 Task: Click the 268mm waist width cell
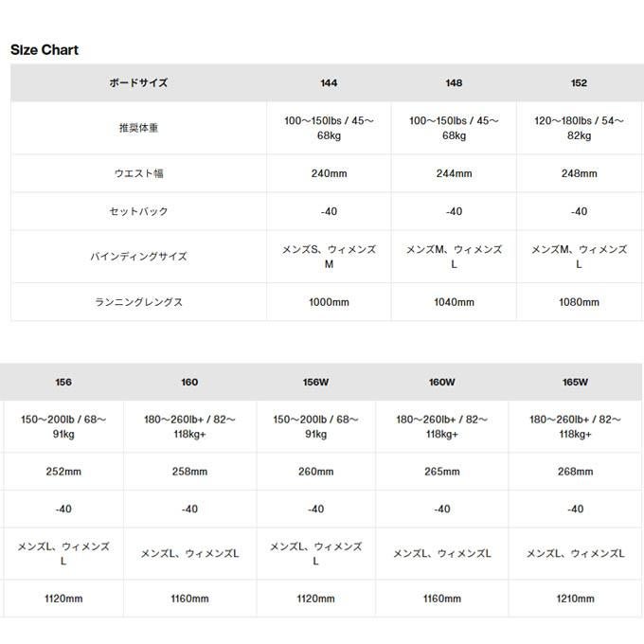[575, 471]
